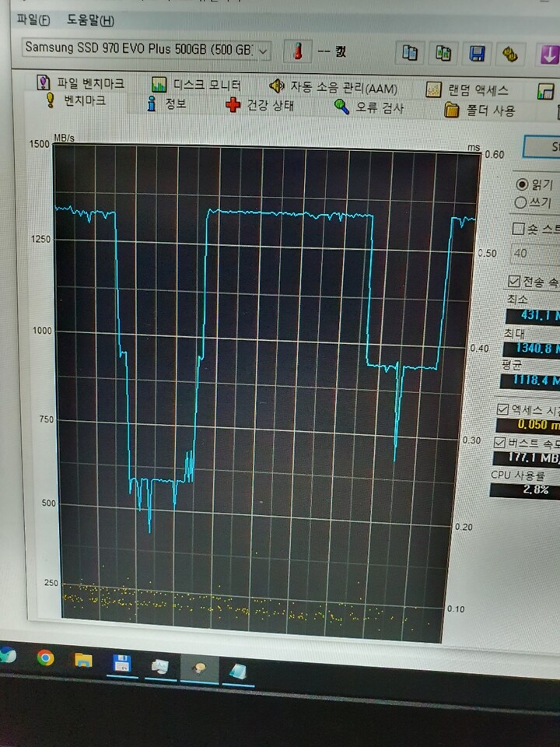Switch to the 디스크 모니터 tab
Screen dimensions: 560x747
click(x=196, y=85)
